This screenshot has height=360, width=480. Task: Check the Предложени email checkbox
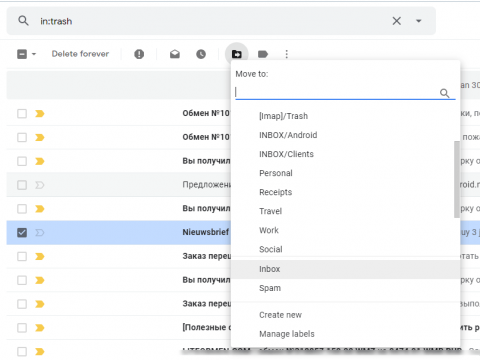click(22, 185)
